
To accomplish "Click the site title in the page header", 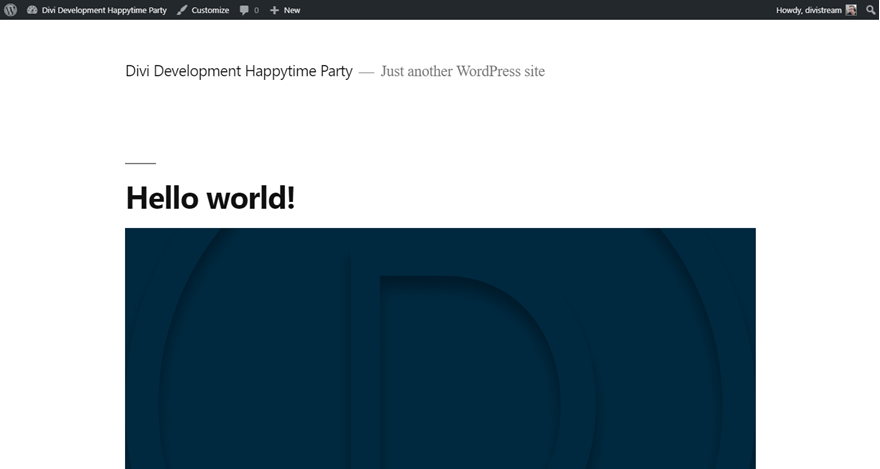I will tap(239, 71).
